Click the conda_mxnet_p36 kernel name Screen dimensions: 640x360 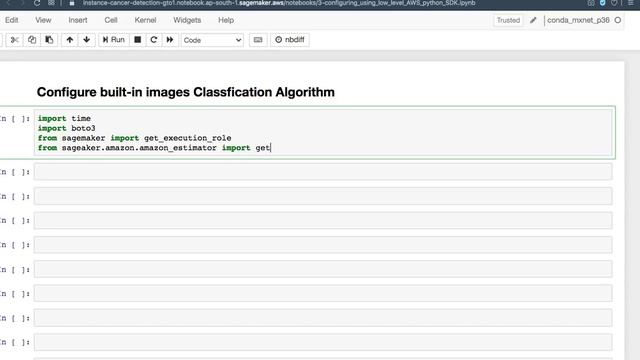point(578,20)
